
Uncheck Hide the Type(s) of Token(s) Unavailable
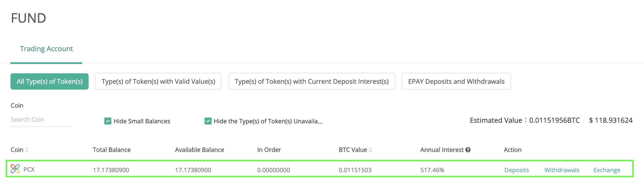[208, 121]
